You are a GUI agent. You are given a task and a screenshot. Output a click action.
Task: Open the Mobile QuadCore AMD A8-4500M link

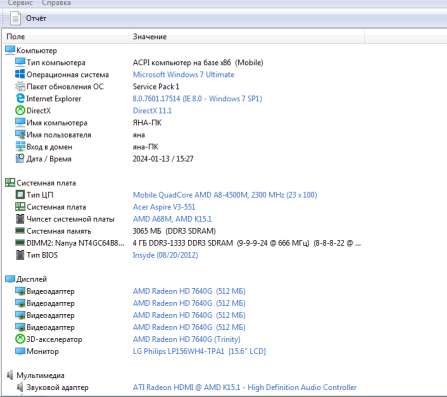(x=225, y=195)
